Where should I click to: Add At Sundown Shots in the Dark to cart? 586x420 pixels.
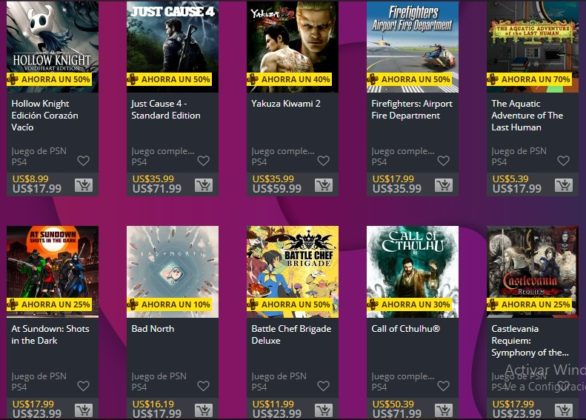[x=84, y=410]
